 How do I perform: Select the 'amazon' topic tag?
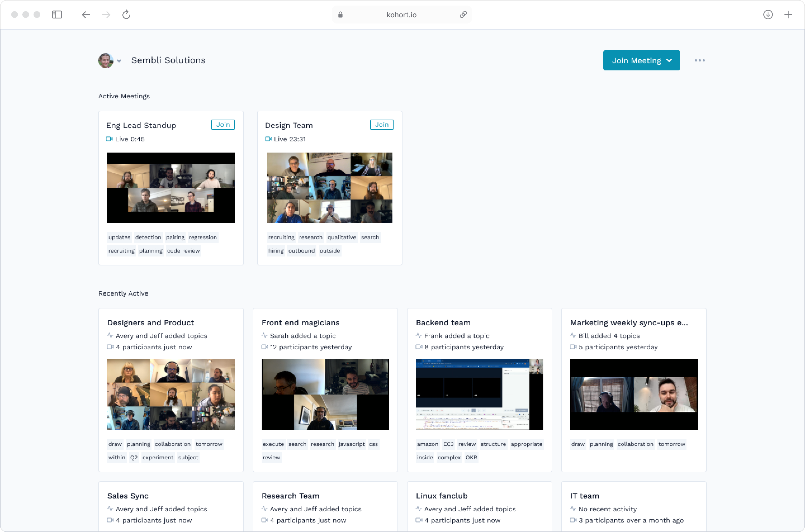point(428,444)
